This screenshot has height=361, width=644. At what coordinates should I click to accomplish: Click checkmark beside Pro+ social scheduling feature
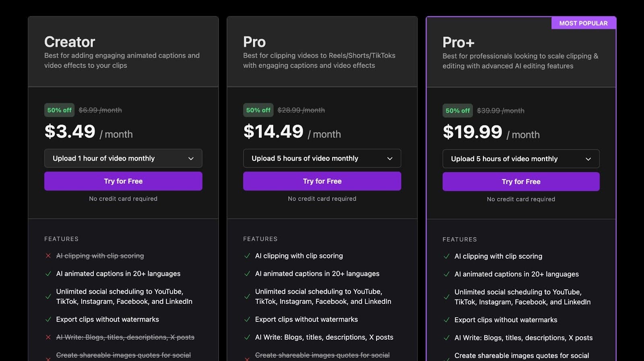coord(446,297)
